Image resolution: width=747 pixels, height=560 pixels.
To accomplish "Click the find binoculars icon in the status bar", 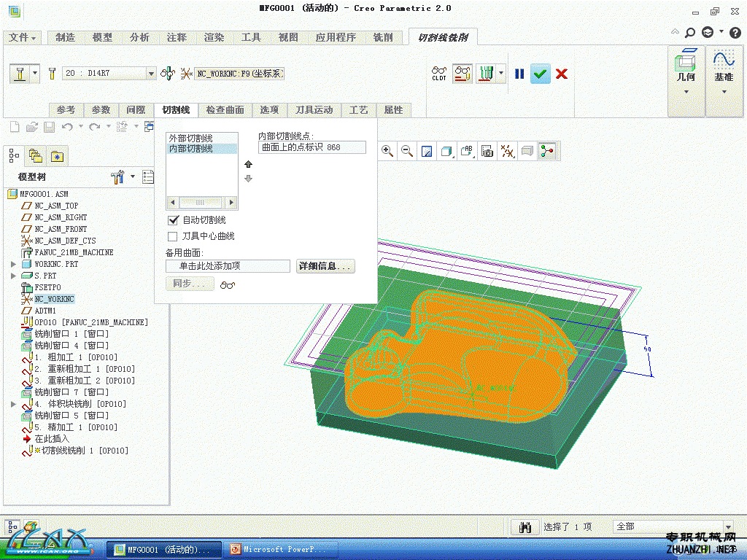I will point(525,527).
